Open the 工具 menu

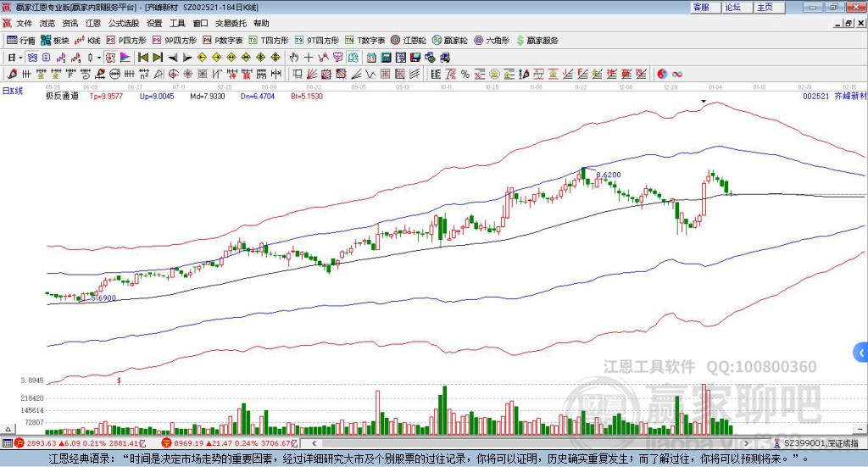coord(177,23)
